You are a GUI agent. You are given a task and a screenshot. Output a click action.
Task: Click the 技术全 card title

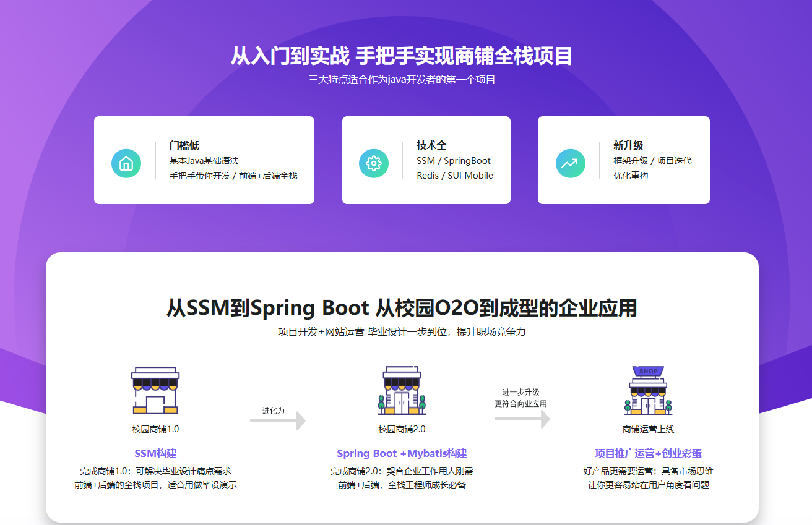pyautogui.click(x=431, y=145)
